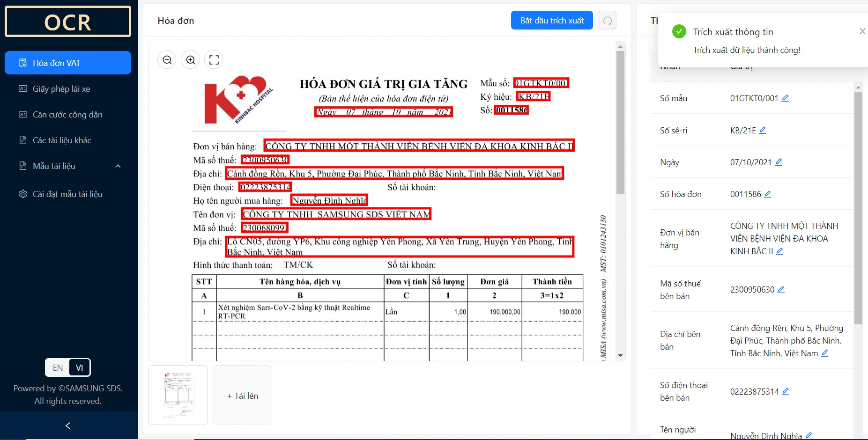Viewport: 868px width, 440px height.
Task: Edit the Số sê-ri value KB/21E
Action: (763, 130)
